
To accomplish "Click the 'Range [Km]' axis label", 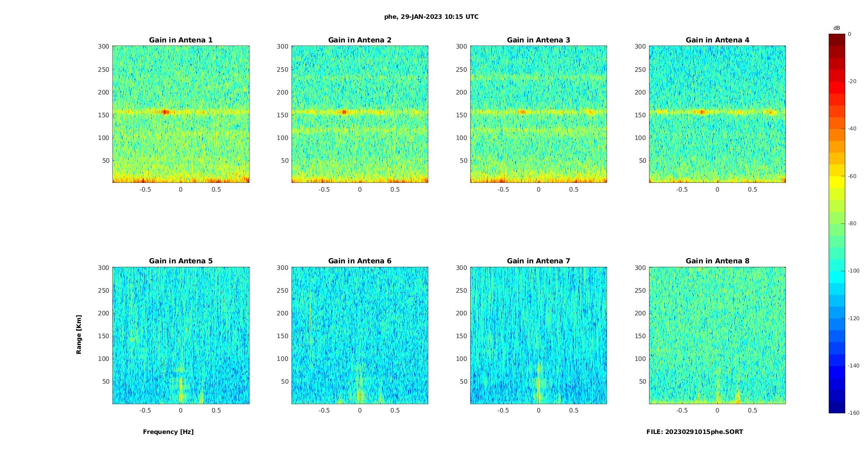I will pos(79,334).
